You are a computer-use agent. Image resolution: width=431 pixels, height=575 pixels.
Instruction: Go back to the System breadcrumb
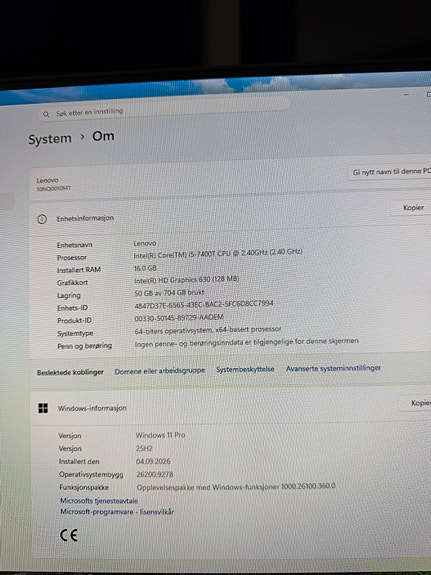50,139
